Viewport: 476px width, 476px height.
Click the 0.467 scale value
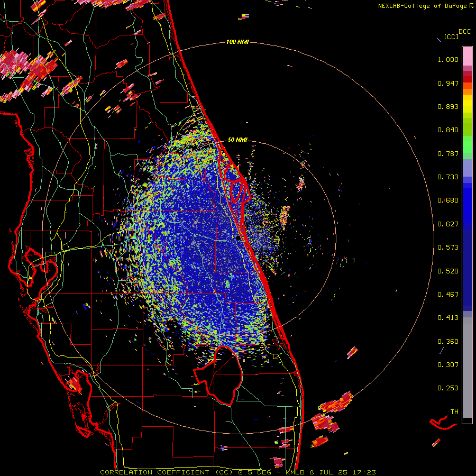point(448,295)
